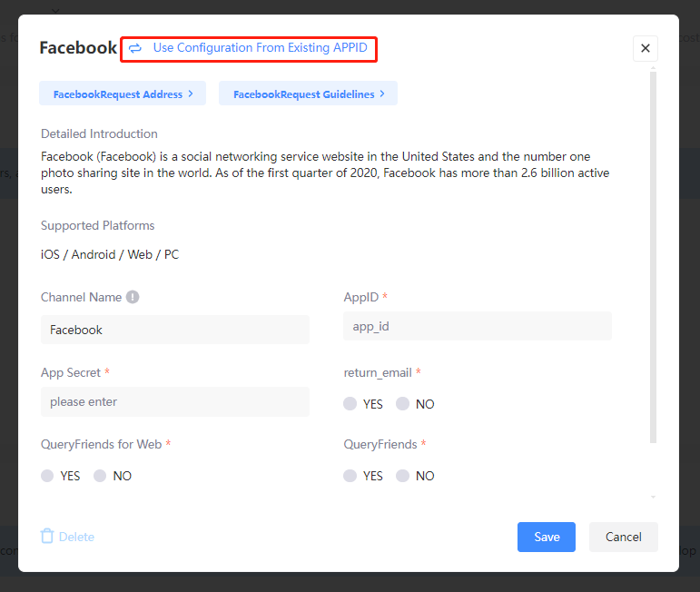Select YES for return_email

pos(350,404)
